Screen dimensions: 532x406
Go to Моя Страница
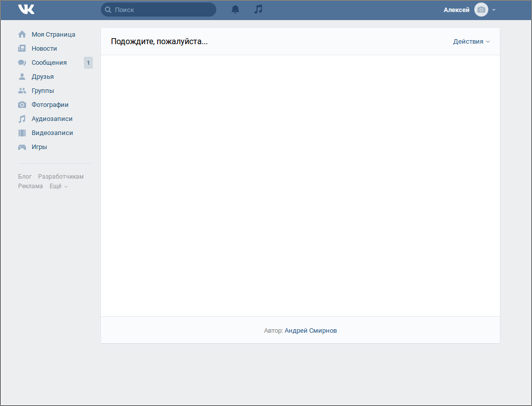pyautogui.click(x=53, y=34)
